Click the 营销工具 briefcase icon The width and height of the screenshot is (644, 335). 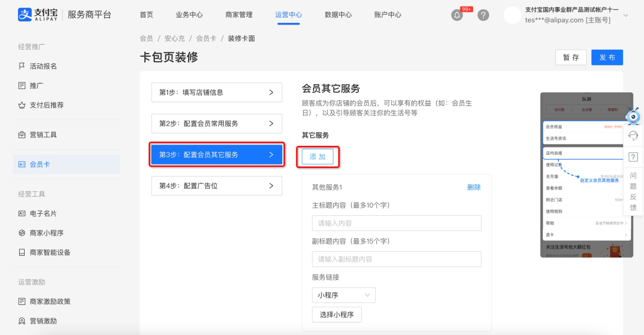[22, 134]
